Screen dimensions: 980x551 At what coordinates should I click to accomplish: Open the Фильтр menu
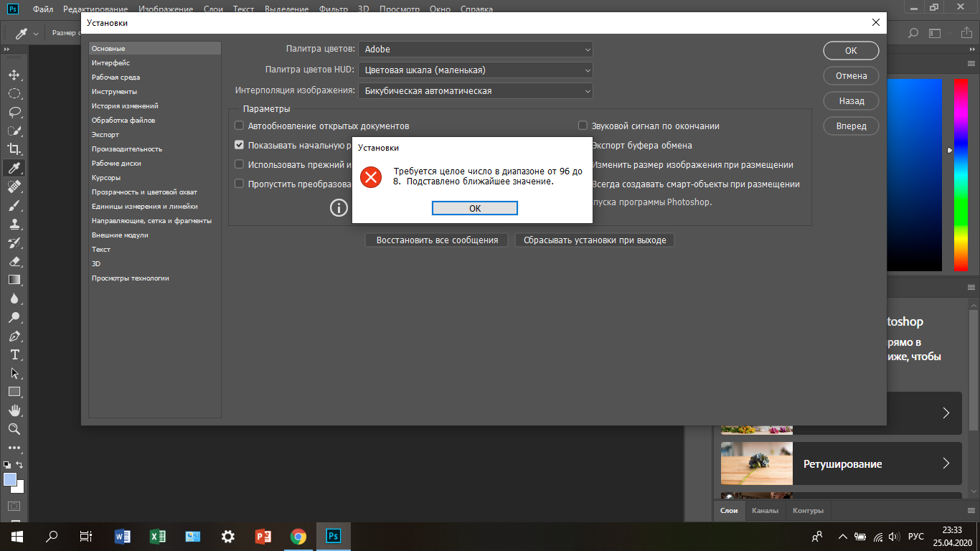[x=333, y=9]
